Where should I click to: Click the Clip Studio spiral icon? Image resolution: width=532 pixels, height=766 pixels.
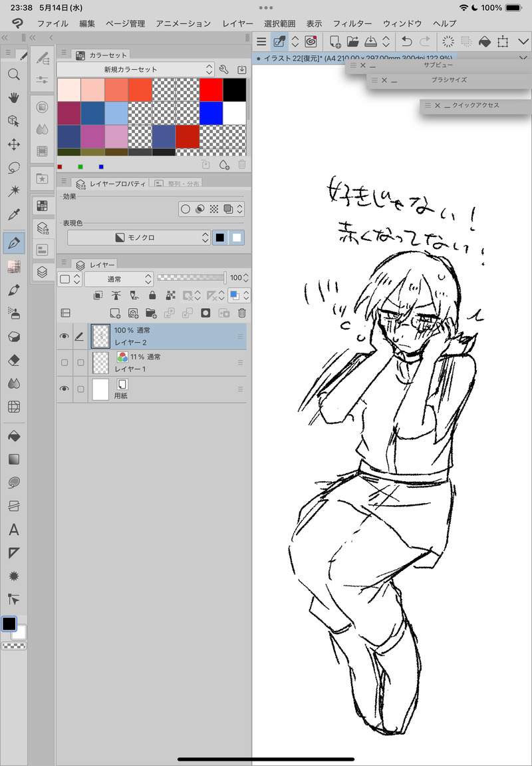point(311,41)
